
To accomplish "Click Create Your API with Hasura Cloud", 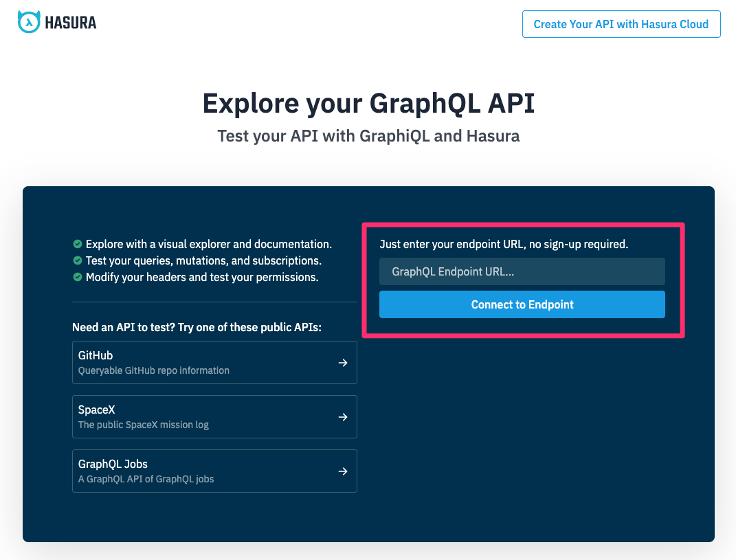I will (x=621, y=24).
